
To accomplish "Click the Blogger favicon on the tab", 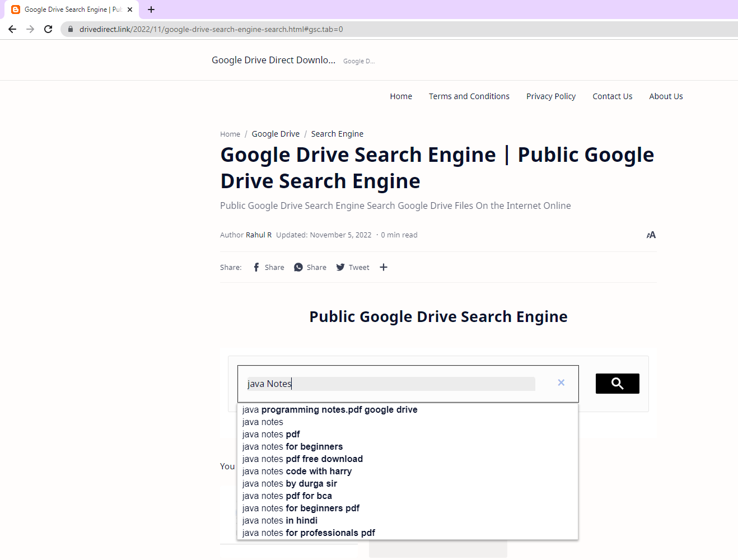I will 16,10.
